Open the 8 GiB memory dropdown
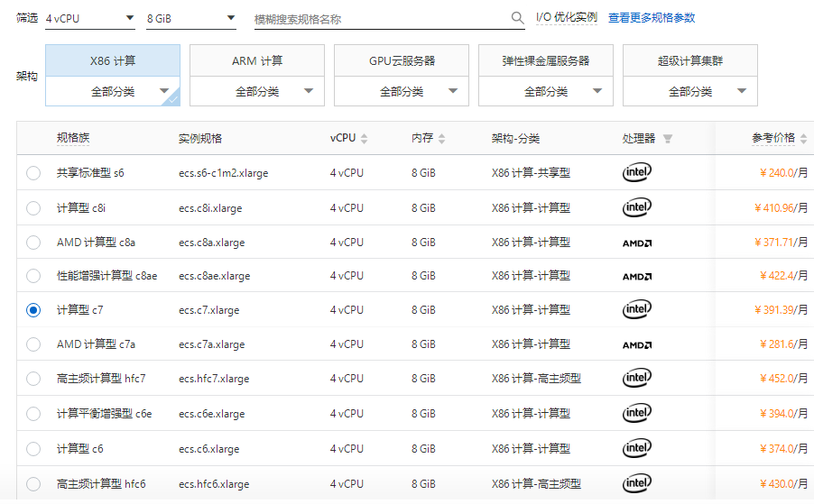The width and height of the screenshot is (814, 504). (x=190, y=18)
